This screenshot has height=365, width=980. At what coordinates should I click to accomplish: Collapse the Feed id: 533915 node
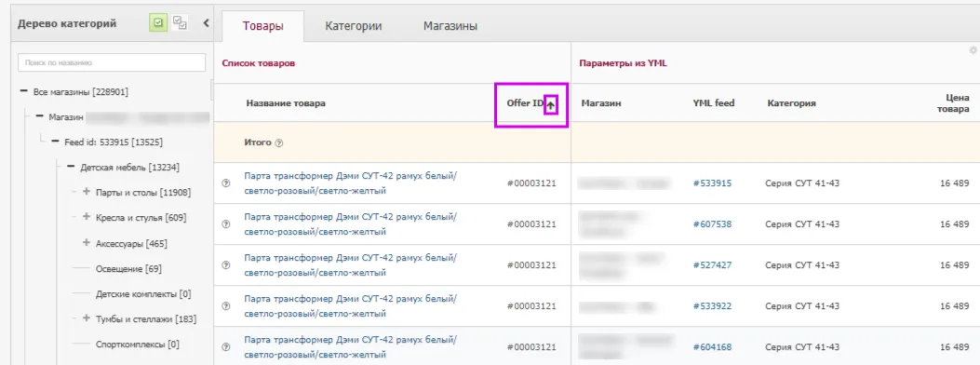click(55, 142)
